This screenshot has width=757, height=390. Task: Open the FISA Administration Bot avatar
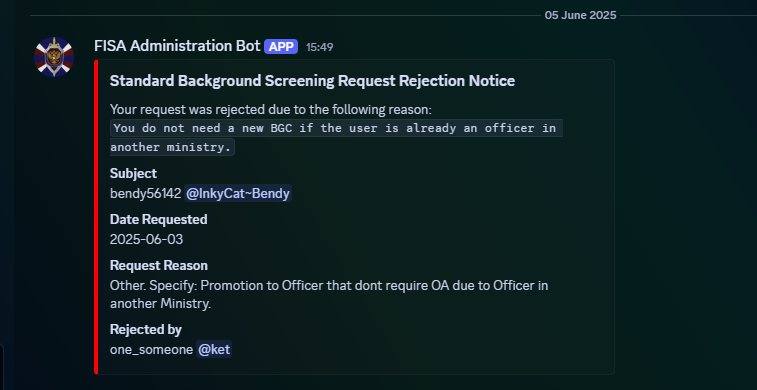[54, 57]
